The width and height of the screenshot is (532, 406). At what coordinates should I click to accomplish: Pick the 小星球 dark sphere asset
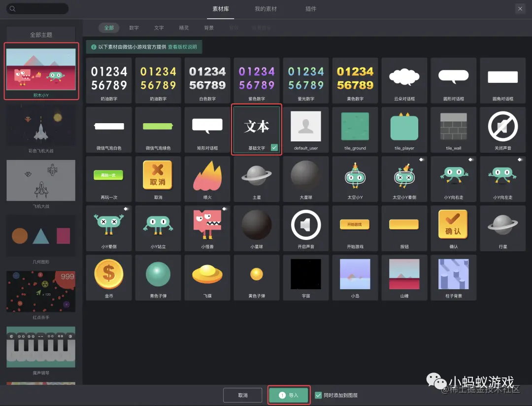pos(257,228)
